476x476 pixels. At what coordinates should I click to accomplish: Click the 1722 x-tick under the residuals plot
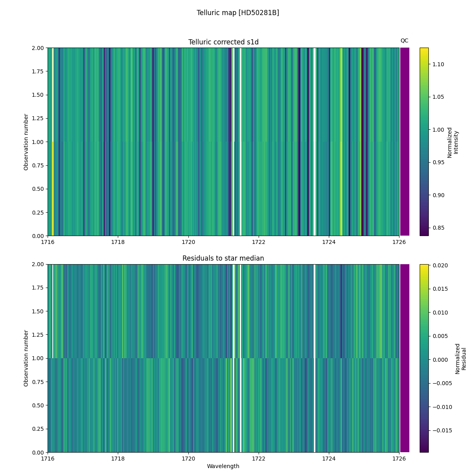coord(259,458)
